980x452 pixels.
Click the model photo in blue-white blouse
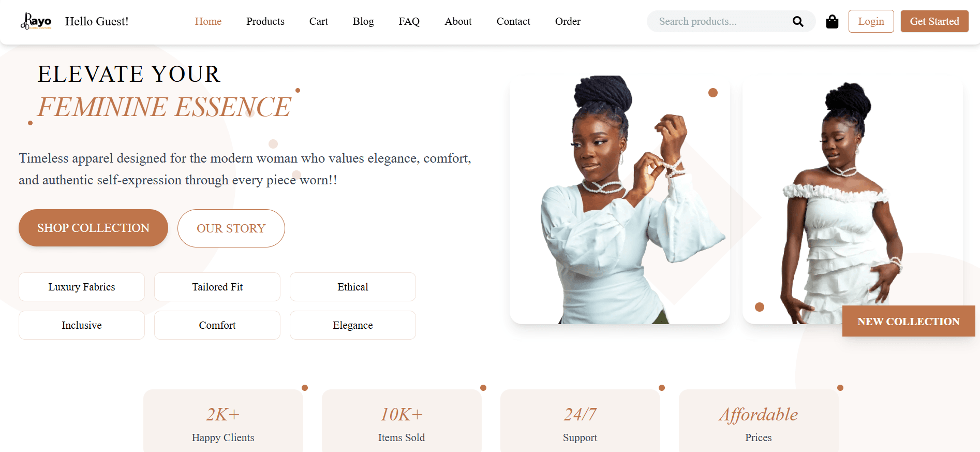pyautogui.click(x=620, y=200)
